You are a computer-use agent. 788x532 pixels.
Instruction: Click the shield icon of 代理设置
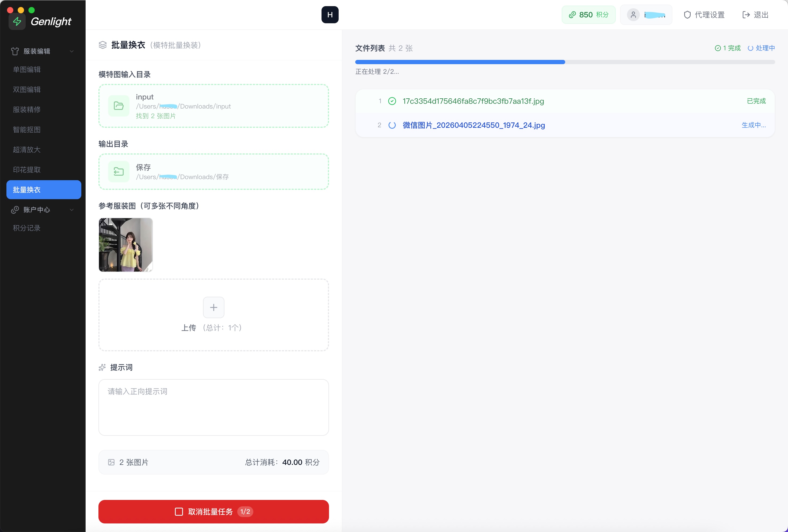(687, 15)
